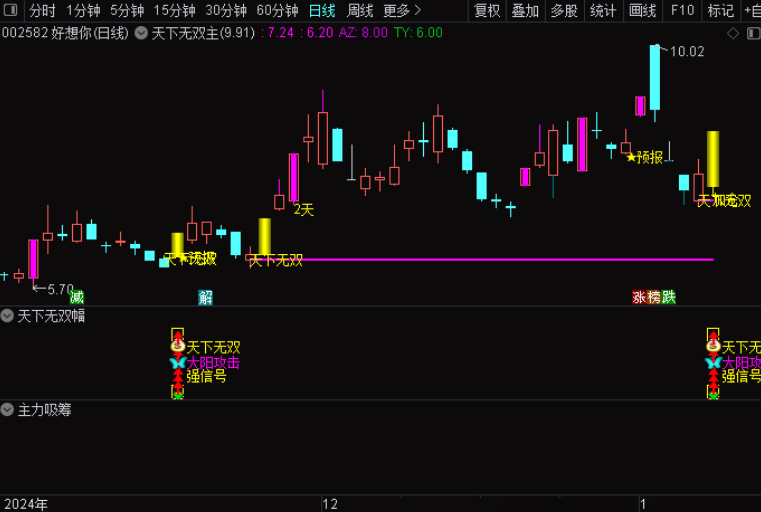Viewport: 761px width, 512px height.
Task: Open the F10 company info
Action: click(682, 11)
